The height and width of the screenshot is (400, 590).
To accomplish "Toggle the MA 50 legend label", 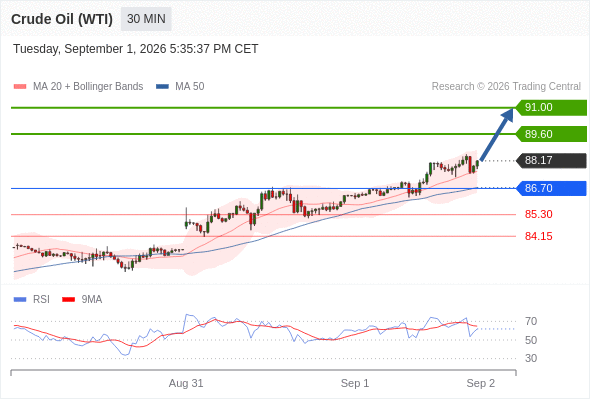I will (190, 87).
